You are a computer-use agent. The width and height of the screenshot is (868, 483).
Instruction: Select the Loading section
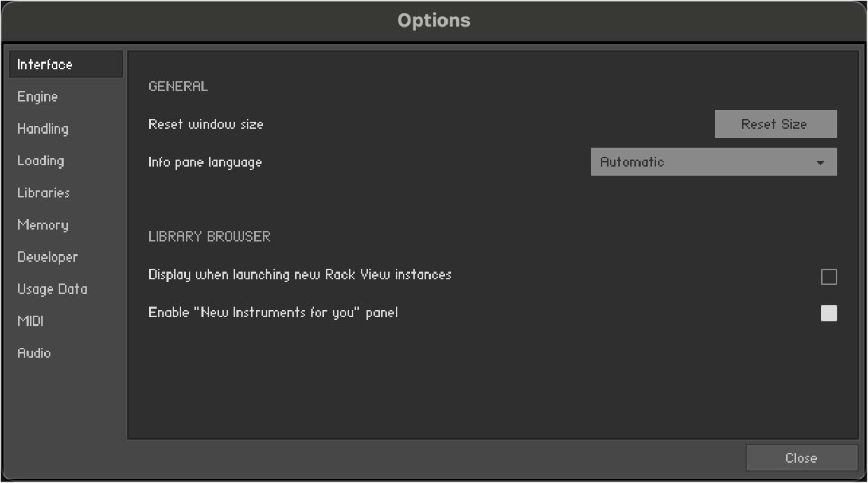(41, 161)
